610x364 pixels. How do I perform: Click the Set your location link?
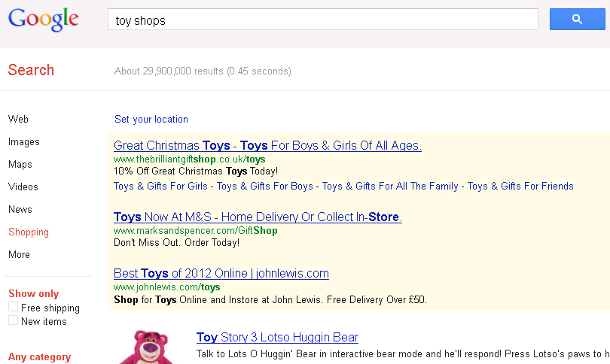coord(151,120)
